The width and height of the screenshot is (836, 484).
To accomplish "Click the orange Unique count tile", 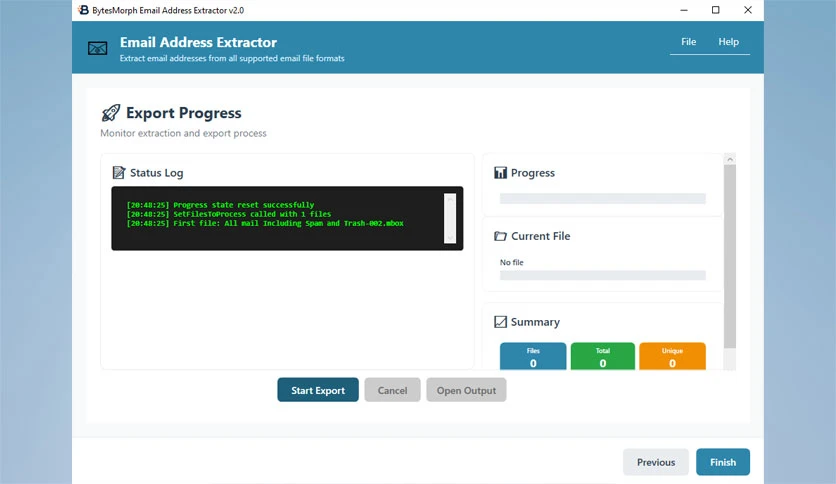I will click(672, 357).
